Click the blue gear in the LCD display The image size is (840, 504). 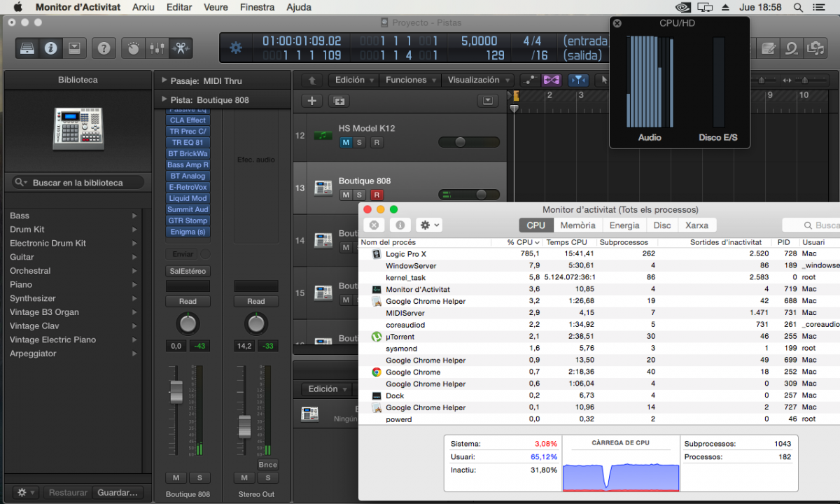(236, 48)
